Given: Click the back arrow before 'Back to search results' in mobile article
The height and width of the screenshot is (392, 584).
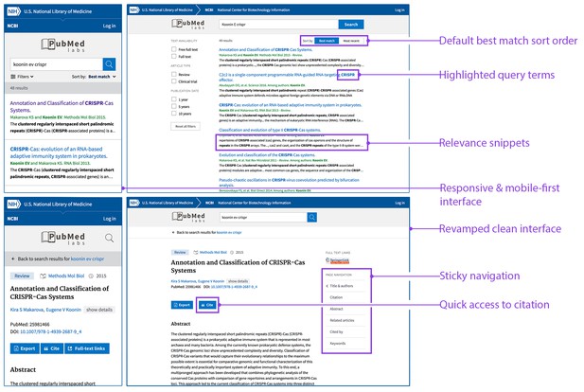Looking at the screenshot, I should [x=13, y=258].
